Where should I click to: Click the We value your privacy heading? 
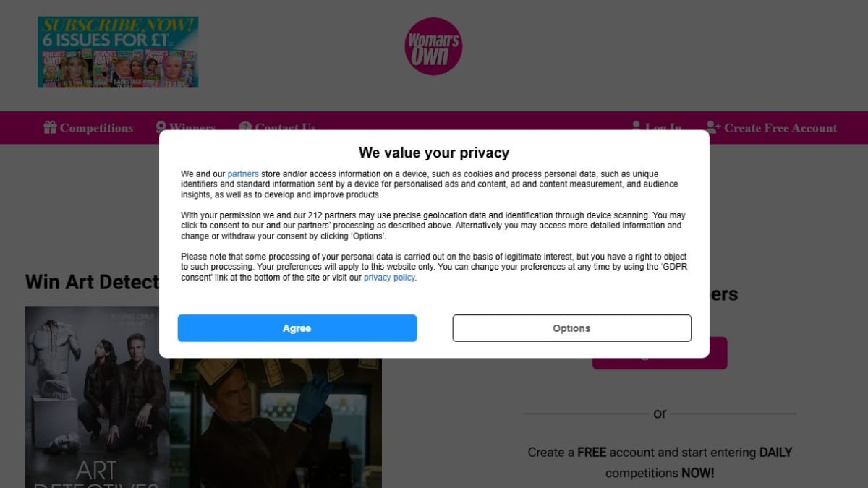coord(434,153)
